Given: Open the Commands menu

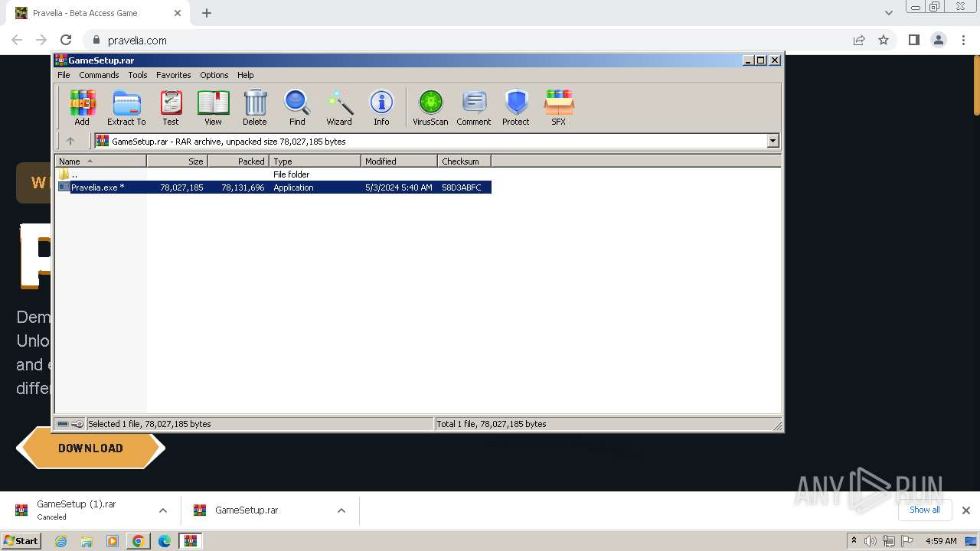Looking at the screenshot, I should pos(99,75).
